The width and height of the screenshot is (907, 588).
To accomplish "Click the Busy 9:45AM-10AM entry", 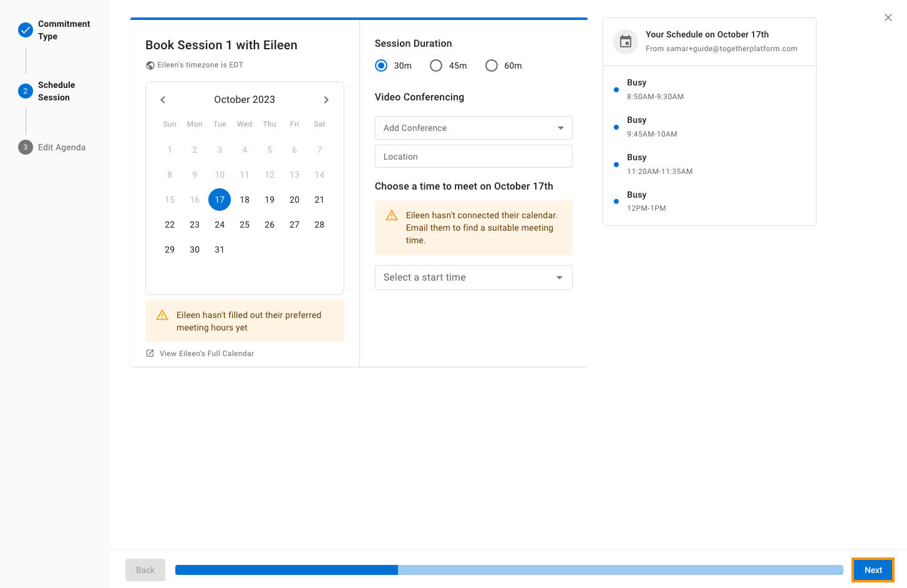I will tap(709, 127).
